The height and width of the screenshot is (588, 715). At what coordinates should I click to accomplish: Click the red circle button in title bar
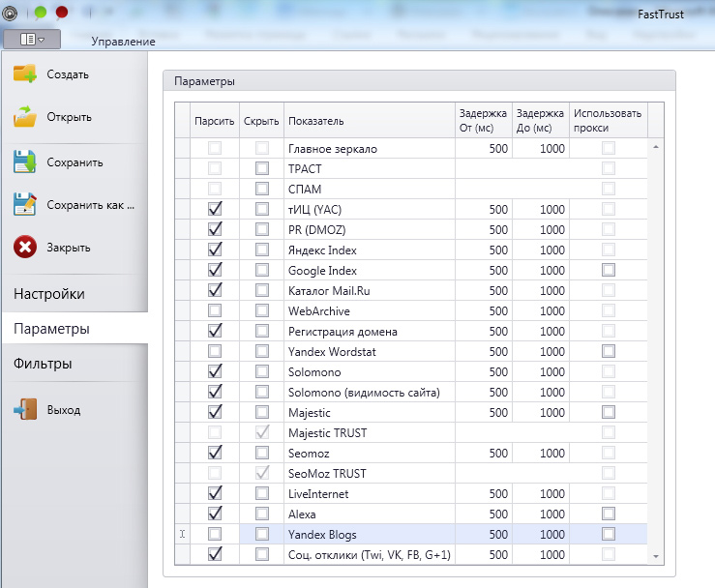click(x=62, y=13)
